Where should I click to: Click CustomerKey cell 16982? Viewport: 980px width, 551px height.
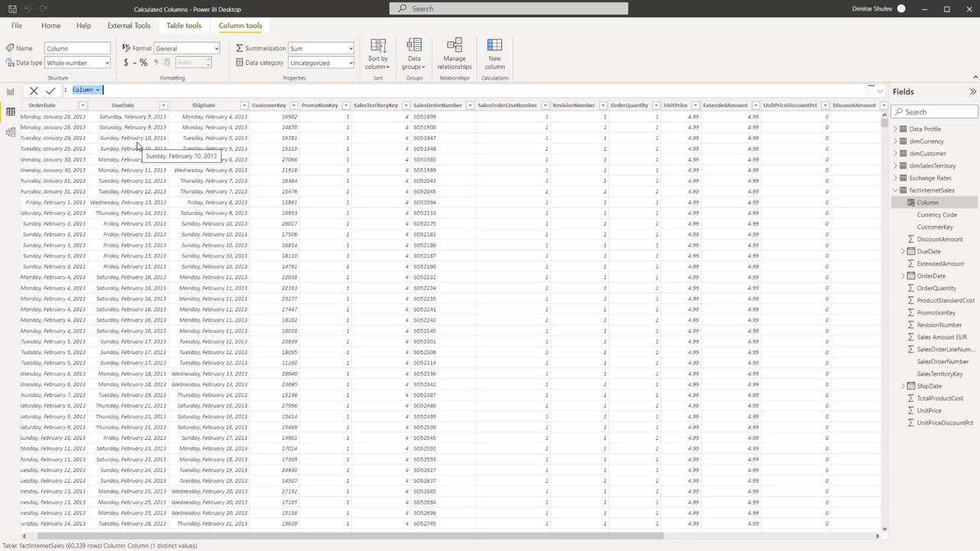pos(289,117)
